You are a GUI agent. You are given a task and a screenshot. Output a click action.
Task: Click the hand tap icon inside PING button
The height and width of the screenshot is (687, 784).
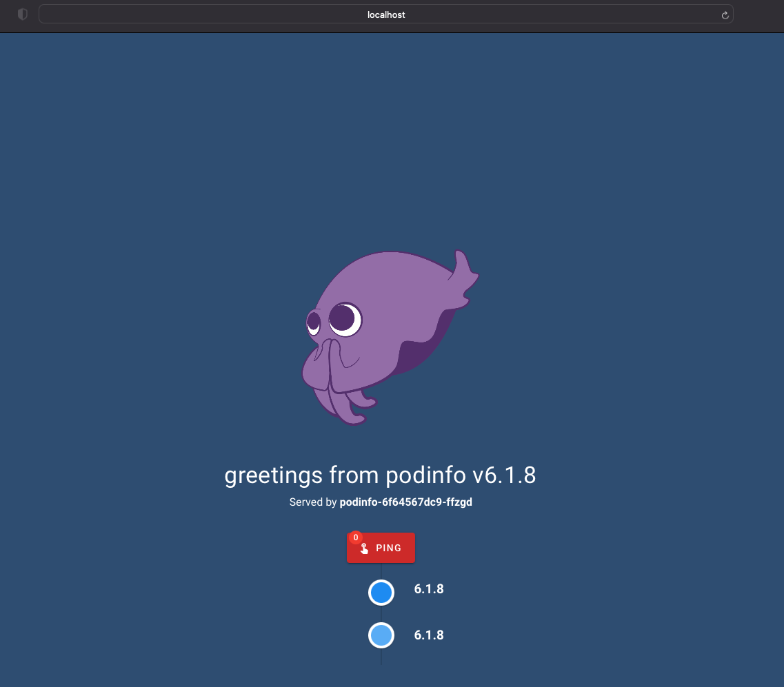click(364, 548)
